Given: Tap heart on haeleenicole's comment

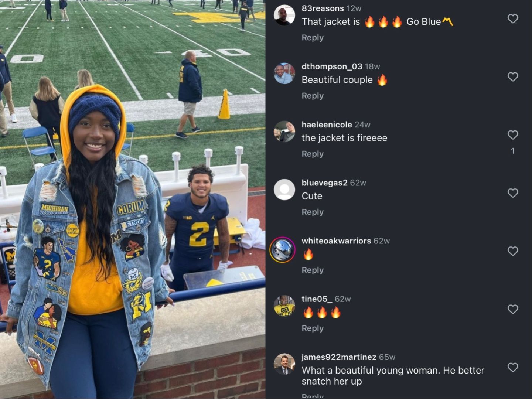Looking at the screenshot, I should pyautogui.click(x=513, y=135).
